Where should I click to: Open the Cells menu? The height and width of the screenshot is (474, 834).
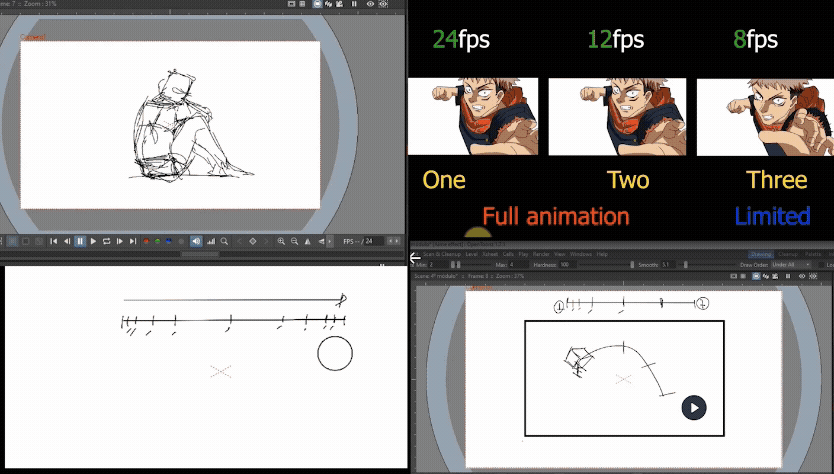click(x=508, y=254)
